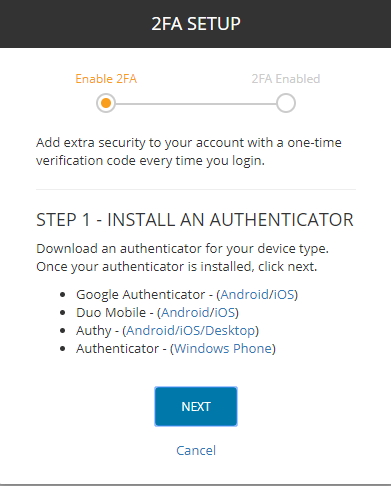This screenshot has width=391, height=486.
Task: Click the Google Authenticator list item name
Action: tap(140, 294)
